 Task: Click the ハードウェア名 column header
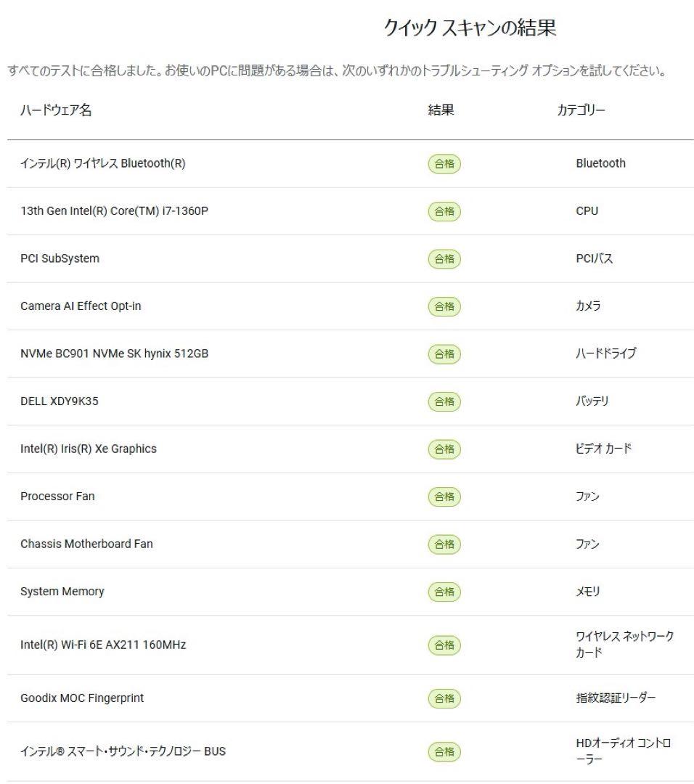pos(56,110)
